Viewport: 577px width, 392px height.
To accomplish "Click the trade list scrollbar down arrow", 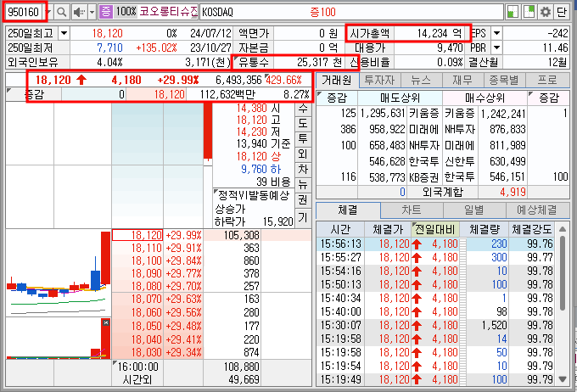I will (563, 378).
